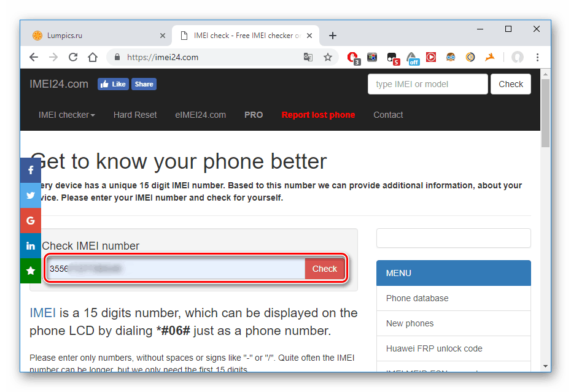Screen dimensions: 571x392
Task: Open Phone database from the menu
Action: tap(454, 298)
